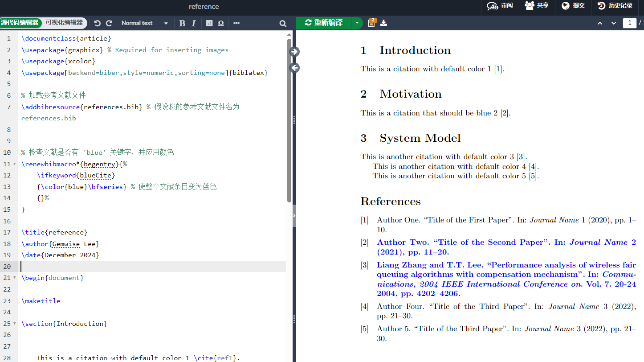644x362 pixels.
Task: Follow citation link [4] in System Model
Action: [533, 166]
